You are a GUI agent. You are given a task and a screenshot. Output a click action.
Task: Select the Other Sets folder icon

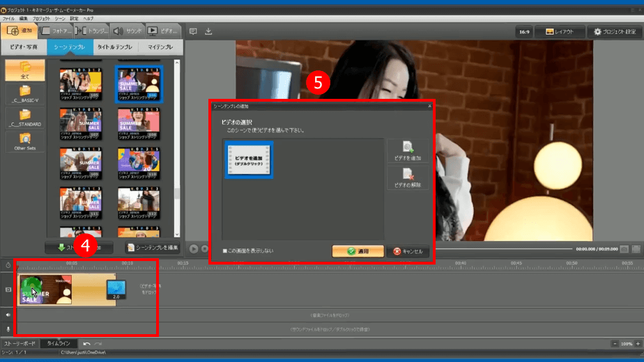tap(25, 141)
